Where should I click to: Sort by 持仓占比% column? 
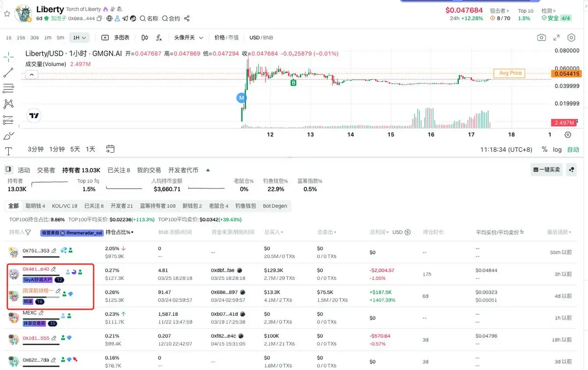point(120,232)
